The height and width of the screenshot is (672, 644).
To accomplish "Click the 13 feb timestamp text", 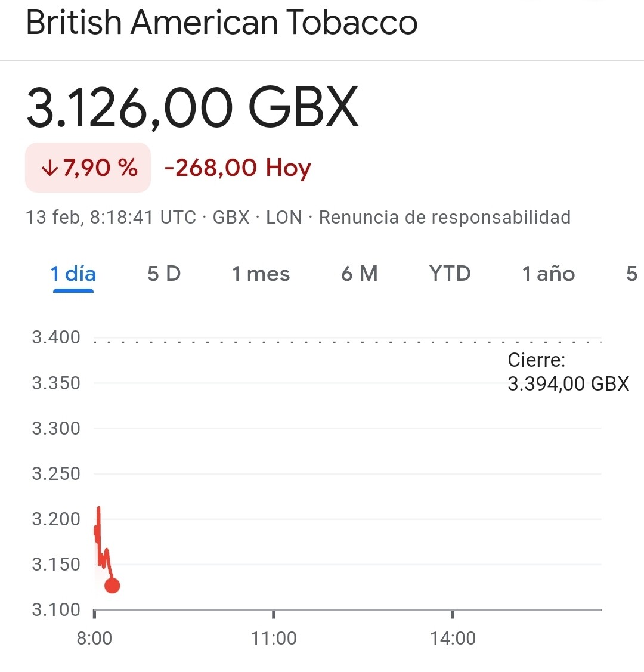I will tap(111, 217).
